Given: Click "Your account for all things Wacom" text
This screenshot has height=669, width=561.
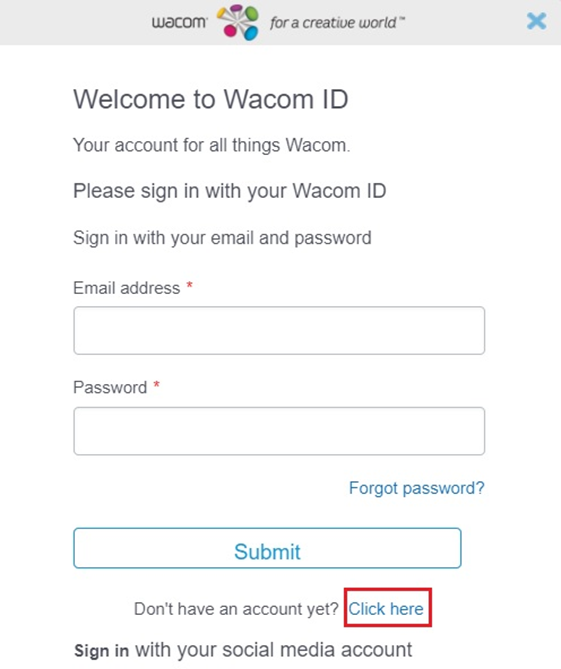Looking at the screenshot, I should 212,145.
